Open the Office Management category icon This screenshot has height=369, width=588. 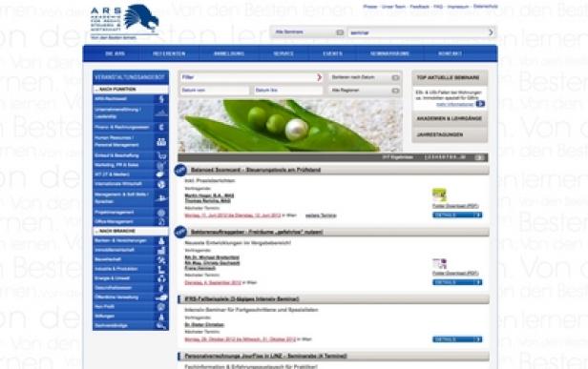[x=161, y=222]
